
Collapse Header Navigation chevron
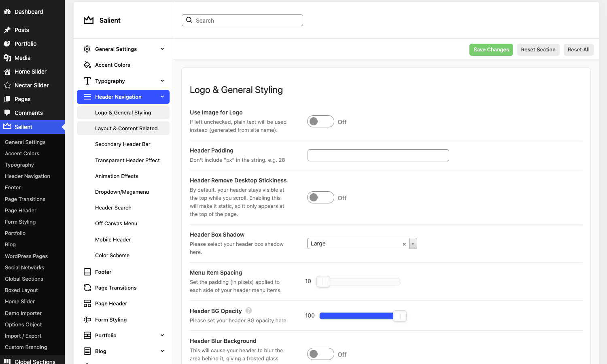tap(162, 97)
